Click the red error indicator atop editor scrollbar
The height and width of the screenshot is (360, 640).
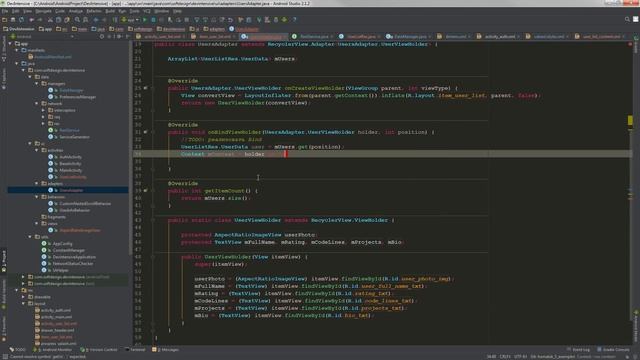pos(630,44)
